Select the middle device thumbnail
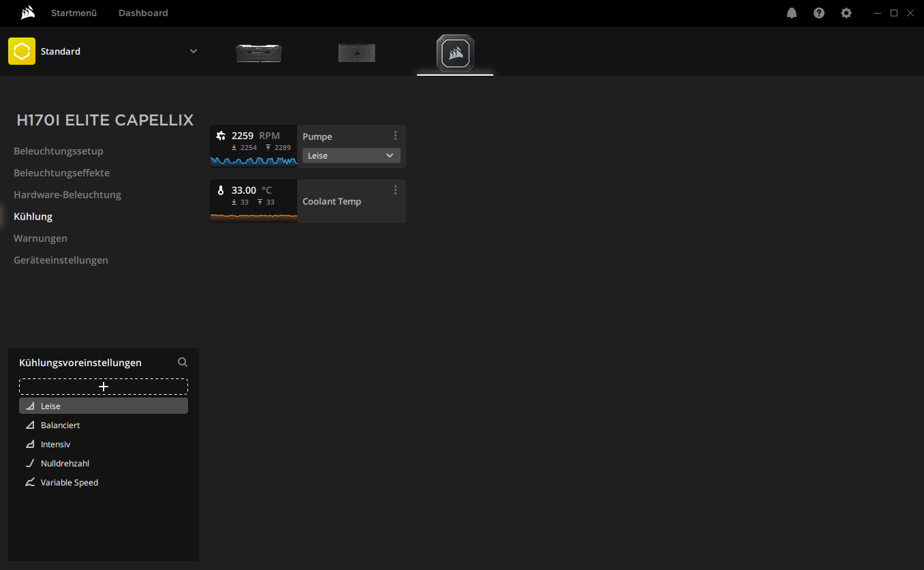 (x=356, y=52)
